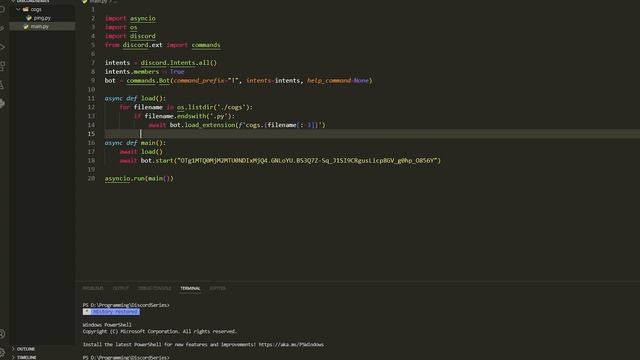Screen dimensions: 640x360
Task: Open the DEBUG CONSOLE tab
Action: click(155, 288)
